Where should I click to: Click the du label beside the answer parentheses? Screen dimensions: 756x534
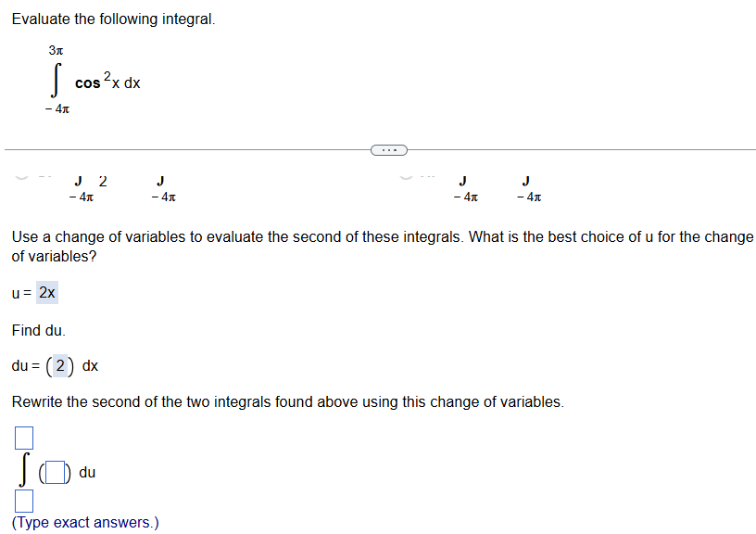point(86,472)
